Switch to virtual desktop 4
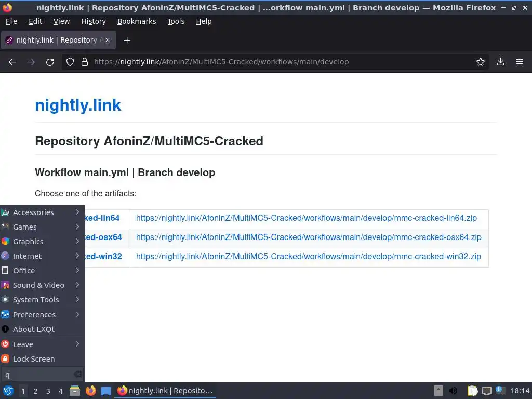 click(x=61, y=391)
